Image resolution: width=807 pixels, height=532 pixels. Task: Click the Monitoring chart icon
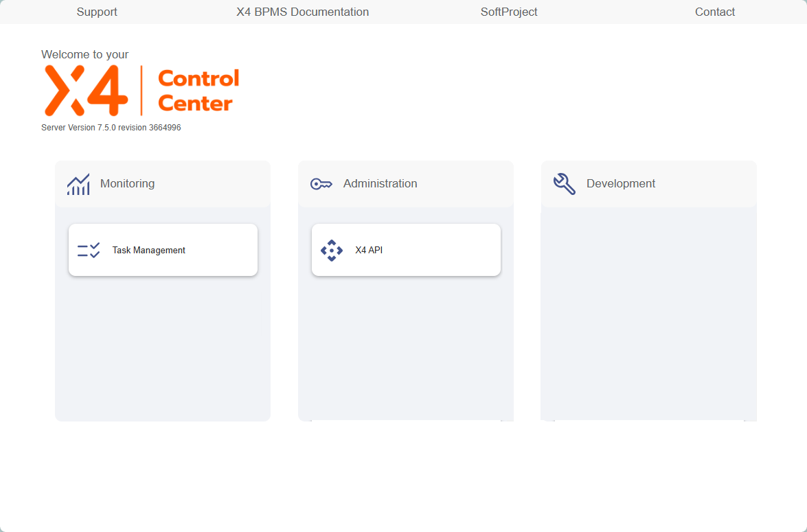pyautogui.click(x=78, y=184)
